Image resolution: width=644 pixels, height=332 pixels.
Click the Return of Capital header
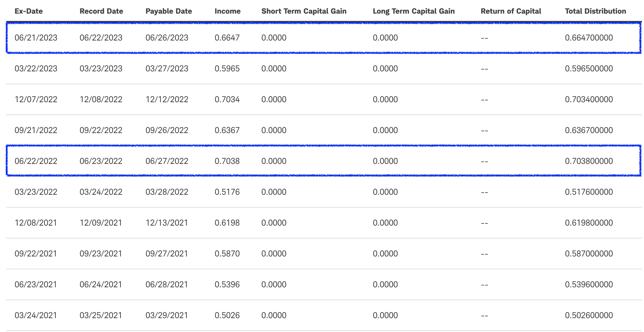[511, 11]
